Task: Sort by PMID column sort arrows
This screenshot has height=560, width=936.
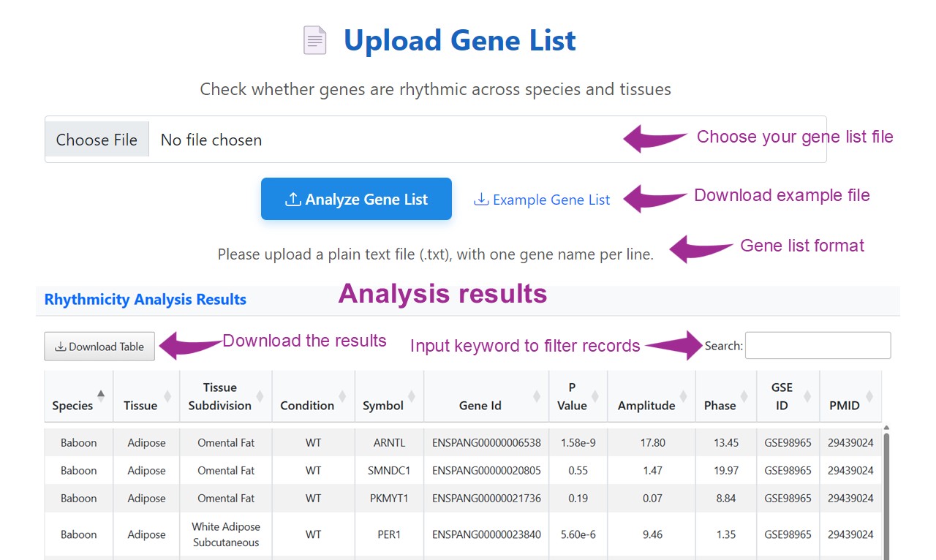Action: click(x=869, y=396)
